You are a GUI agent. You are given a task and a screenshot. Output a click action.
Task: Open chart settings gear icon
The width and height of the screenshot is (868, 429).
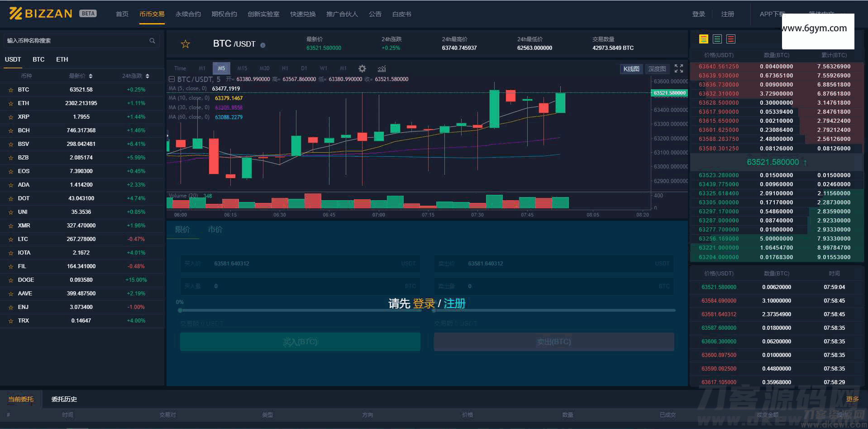tap(362, 68)
